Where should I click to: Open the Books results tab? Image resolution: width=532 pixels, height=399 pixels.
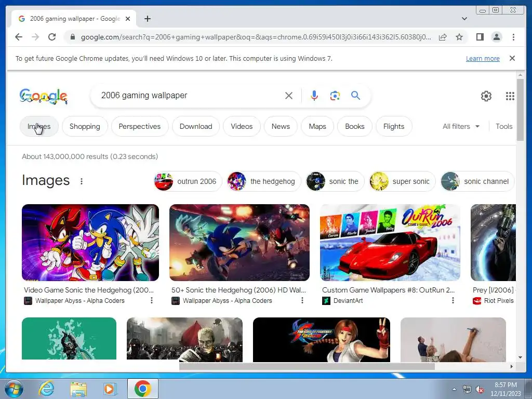tap(354, 126)
